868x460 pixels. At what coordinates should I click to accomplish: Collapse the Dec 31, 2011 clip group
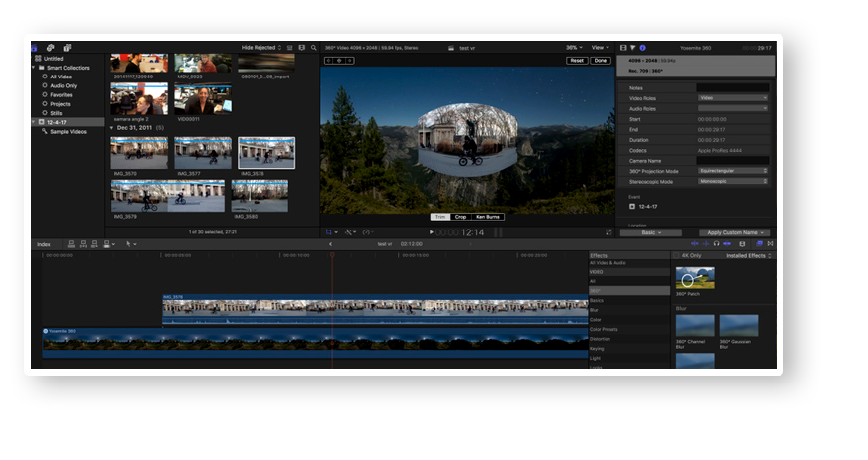tap(112, 128)
